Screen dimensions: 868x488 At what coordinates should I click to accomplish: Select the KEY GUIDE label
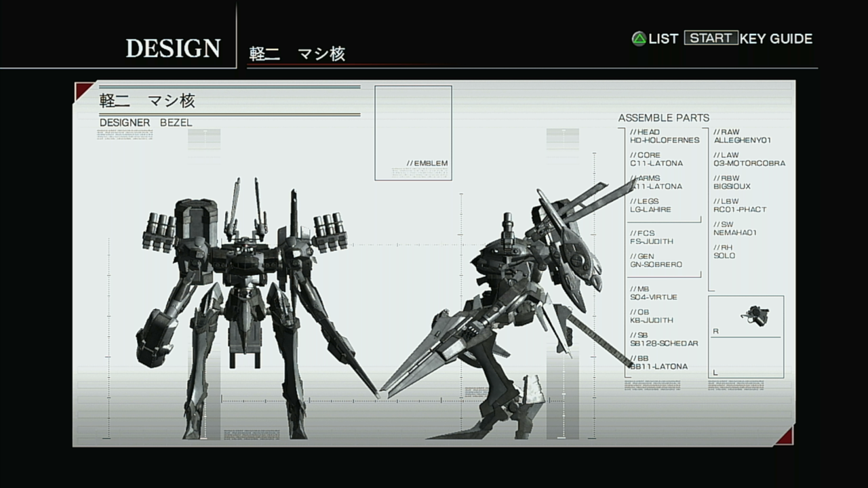click(x=776, y=39)
